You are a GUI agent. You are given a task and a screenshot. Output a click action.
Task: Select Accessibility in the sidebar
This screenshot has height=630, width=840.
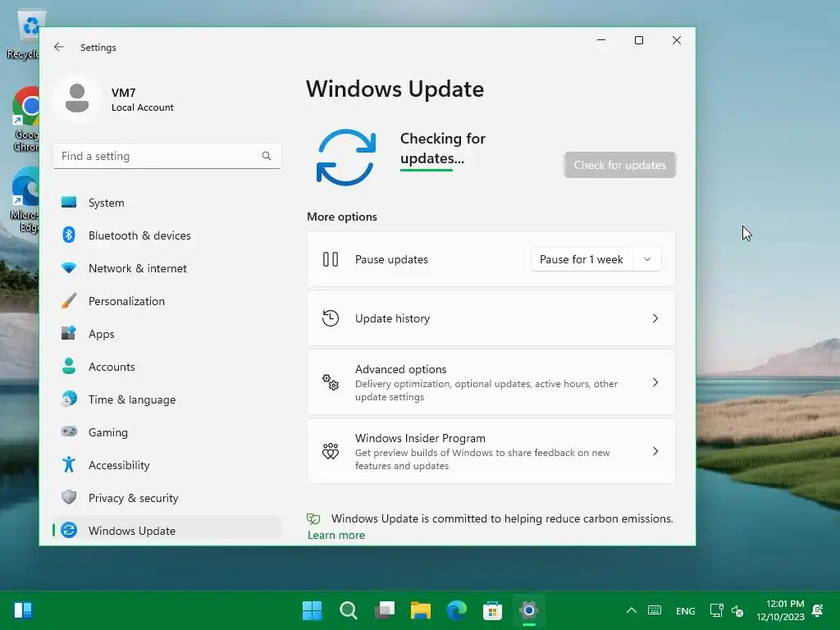pyautogui.click(x=167, y=465)
